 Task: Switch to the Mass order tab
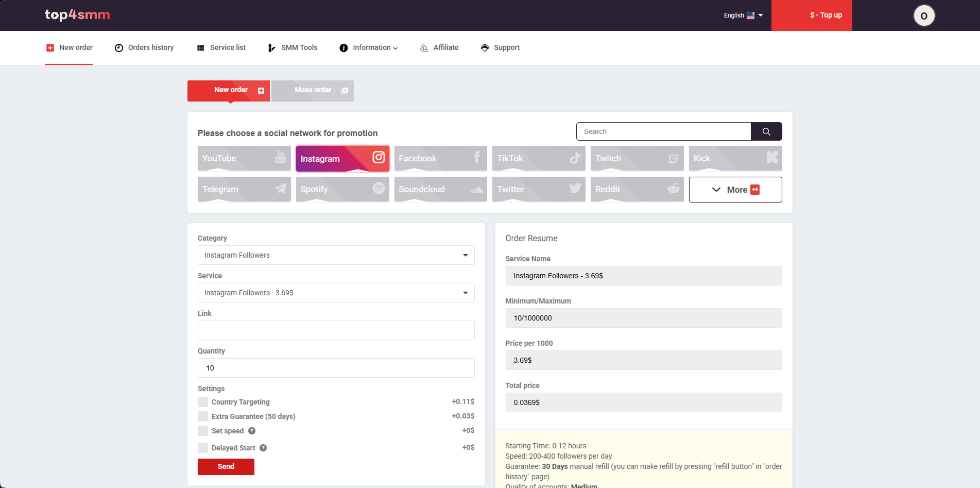[x=313, y=91]
